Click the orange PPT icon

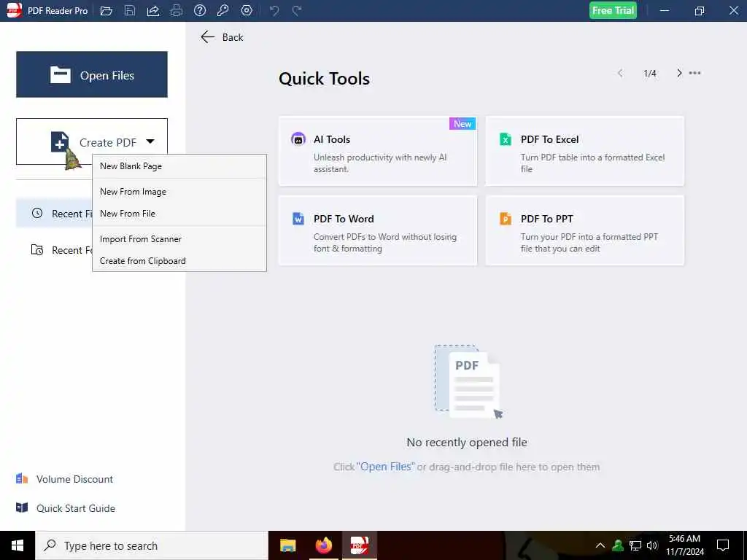[x=505, y=219]
